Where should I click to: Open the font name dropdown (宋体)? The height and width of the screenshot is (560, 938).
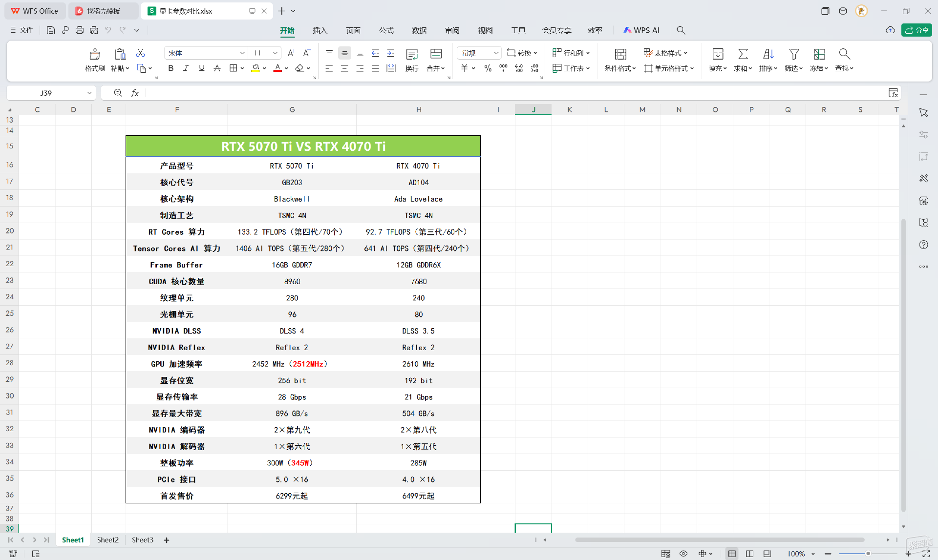(242, 53)
